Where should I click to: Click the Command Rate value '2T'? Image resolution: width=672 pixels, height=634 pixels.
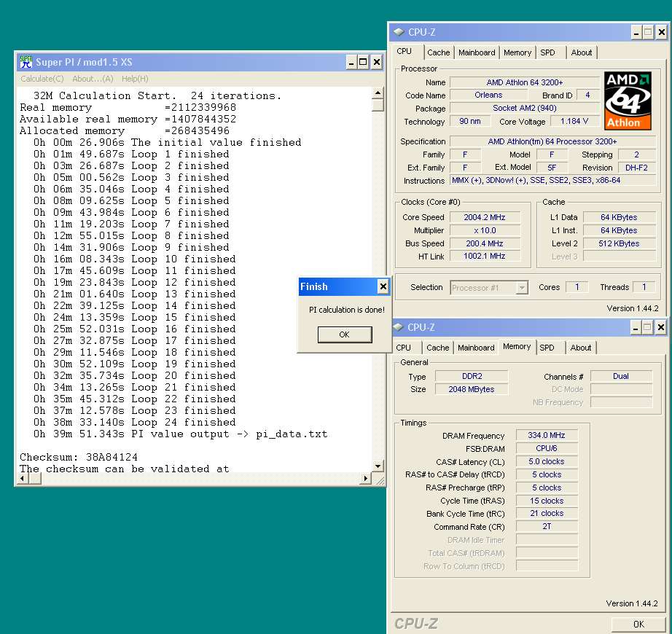[547, 526]
